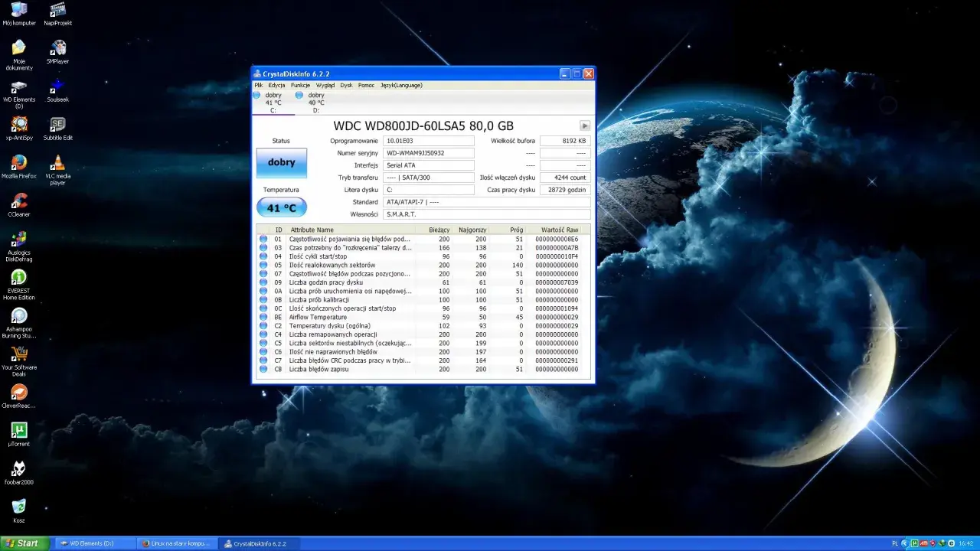Screen dimensions: 980x551
Task: Open the Funkcje menu
Action: pyautogui.click(x=300, y=85)
